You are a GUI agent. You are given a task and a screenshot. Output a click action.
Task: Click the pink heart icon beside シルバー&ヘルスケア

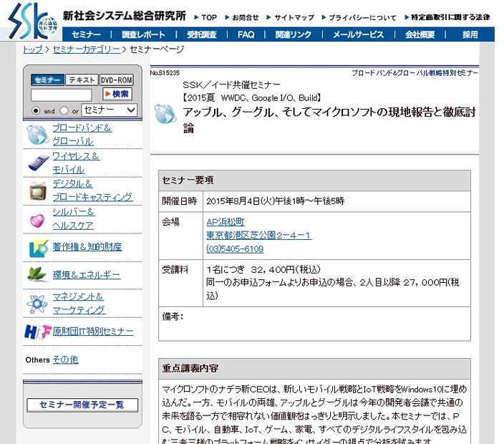[x=37, y=221]
